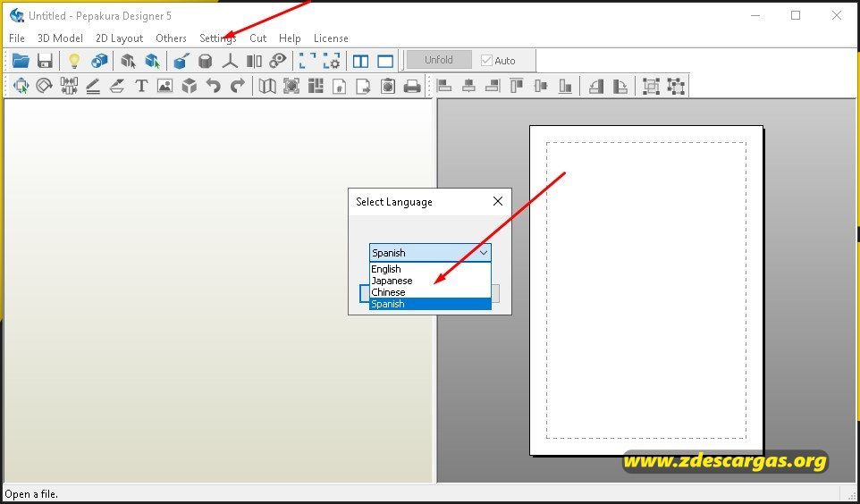Screen dimensions: 860x504
Task: Click the rotate counterclockwise 90 degrees icon
Action: (x=596, y=86)
